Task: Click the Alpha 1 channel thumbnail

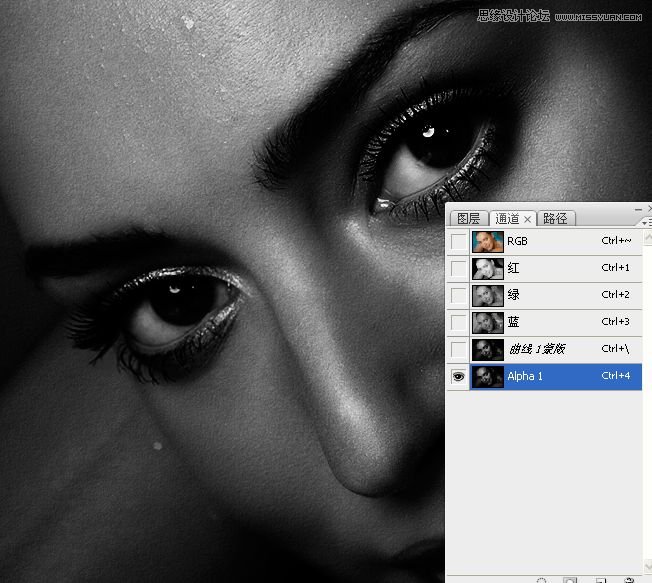Action: [487, 377]
